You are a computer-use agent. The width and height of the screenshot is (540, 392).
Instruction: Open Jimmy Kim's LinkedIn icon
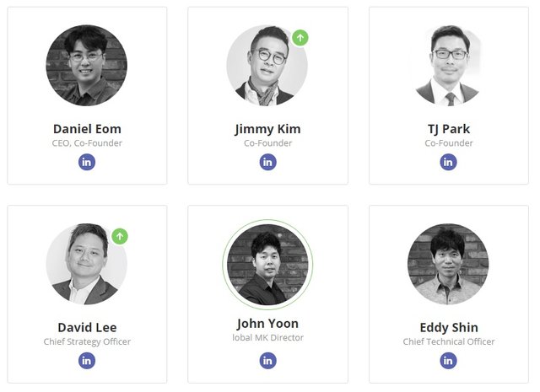pos(267,162)
